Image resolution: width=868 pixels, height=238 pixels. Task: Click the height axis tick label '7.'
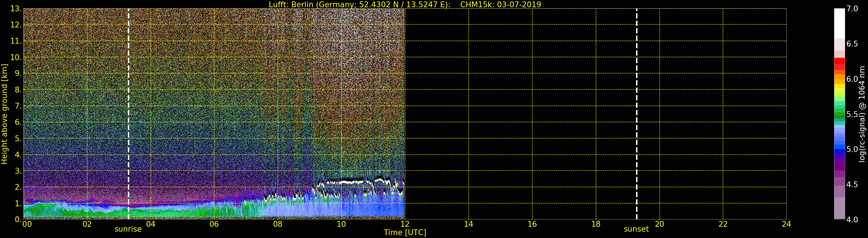(x=18, y=106)
